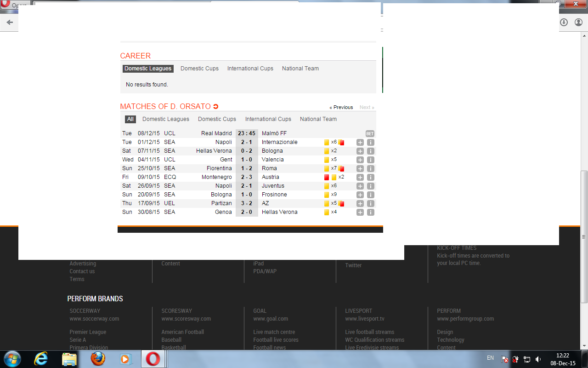Click the EN language indicator in taskbar
The height and width of the screenshot is (368, 588).
click(490, 358)
